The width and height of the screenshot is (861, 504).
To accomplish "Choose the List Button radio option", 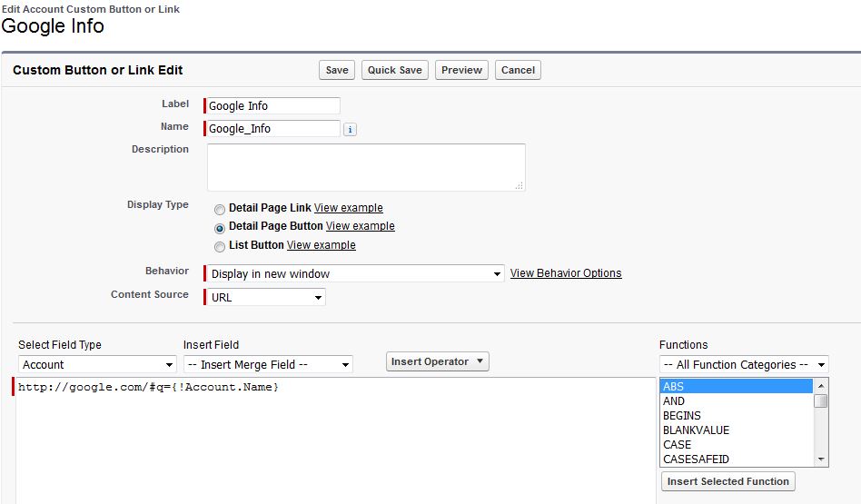I will click(220, 247).
